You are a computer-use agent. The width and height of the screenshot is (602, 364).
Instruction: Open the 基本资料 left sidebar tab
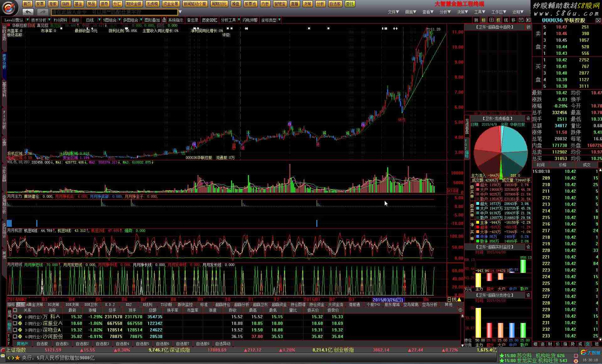point(4,91)
